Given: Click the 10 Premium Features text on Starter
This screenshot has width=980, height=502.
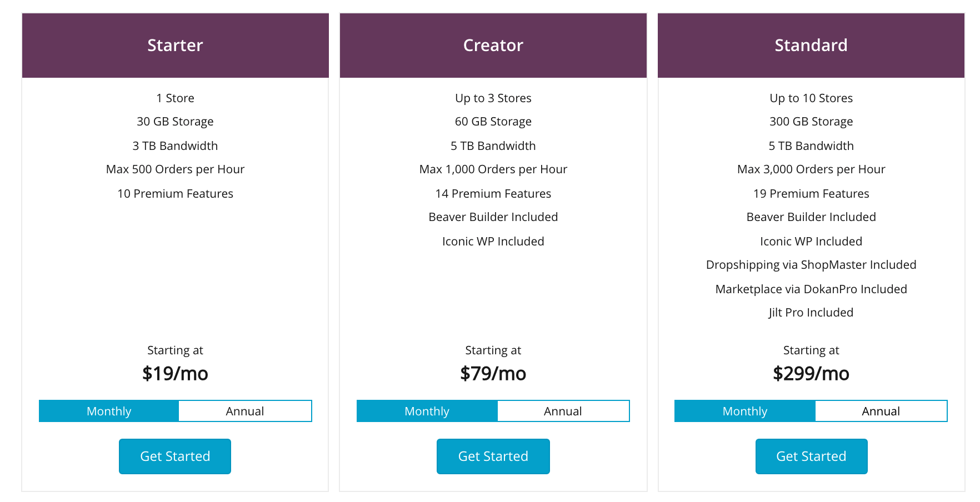Looking at the screenshot, I should [175, 193].
